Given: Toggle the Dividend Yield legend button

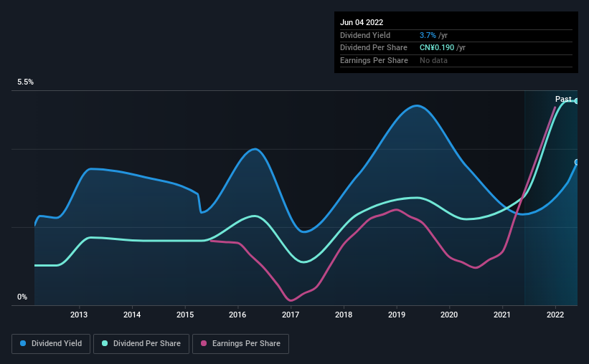Looking at the screenshot, I should pos(51,344).
